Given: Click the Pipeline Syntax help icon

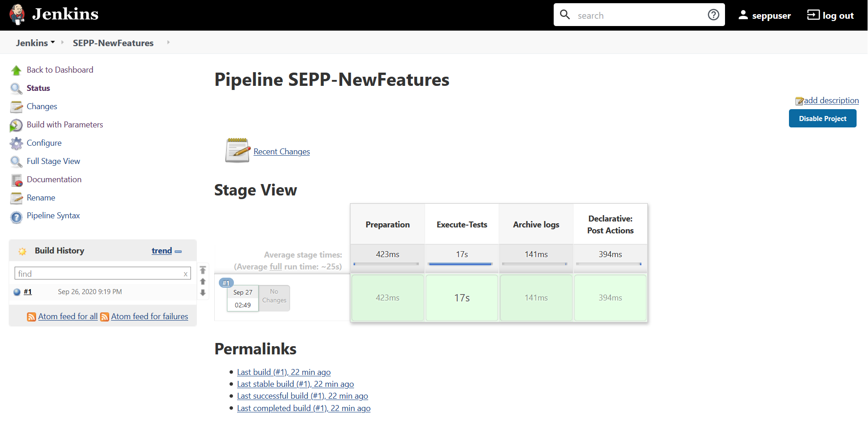Looking at the screenshot, I should (16, 216).
